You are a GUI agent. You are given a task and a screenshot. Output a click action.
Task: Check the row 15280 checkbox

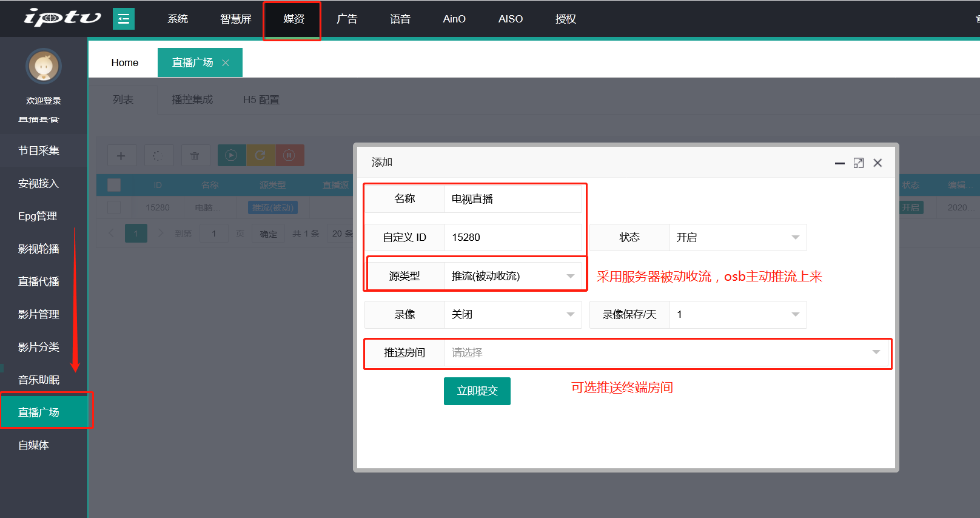(x=114, y=207)
